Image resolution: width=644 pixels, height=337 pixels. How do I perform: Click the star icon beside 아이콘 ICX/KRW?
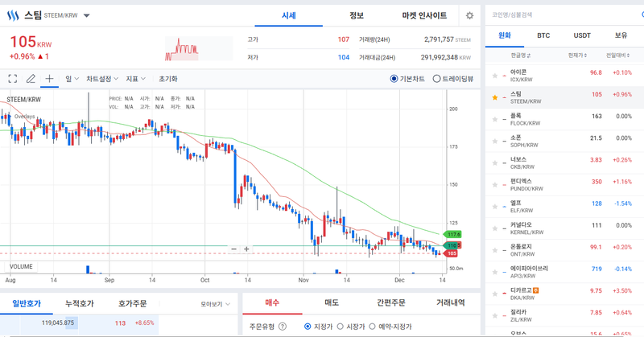pyautogui.click(x=495, y=75)
